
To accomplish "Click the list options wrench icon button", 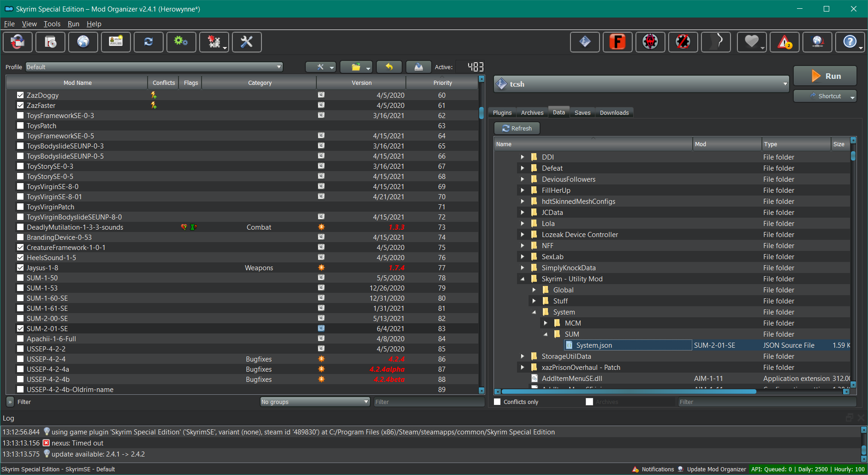I will point(321,67).
